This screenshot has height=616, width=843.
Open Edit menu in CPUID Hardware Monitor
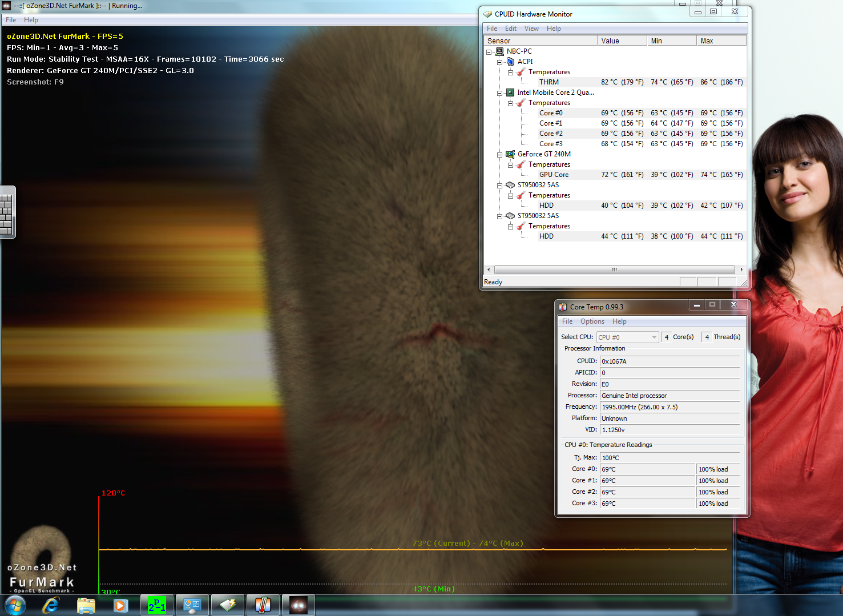tap(511, 29)
